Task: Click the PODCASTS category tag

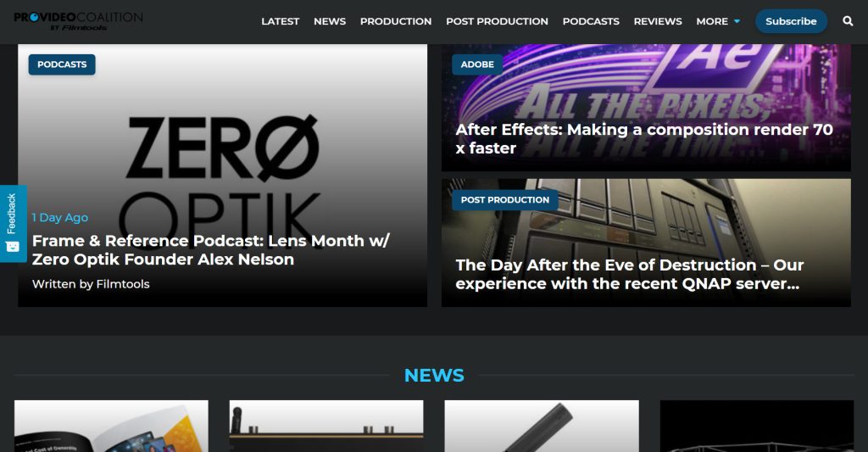Action: coord(62,64)
